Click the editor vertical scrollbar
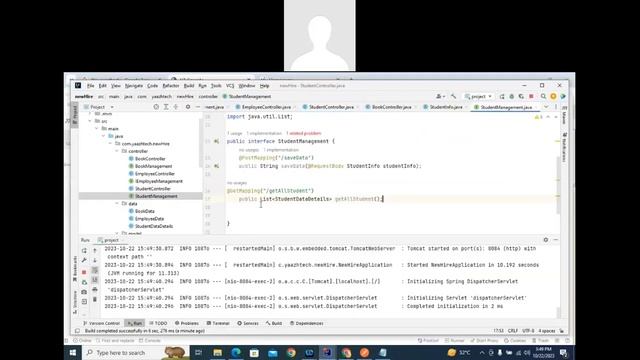The height and width of the screenshot is (360, 640). pyautogui.click(x=558, y=184)
